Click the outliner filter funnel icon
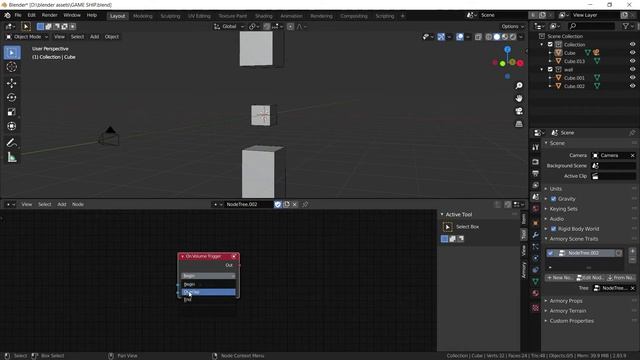This screenshot has height=360, width=640. click(625, 26)
